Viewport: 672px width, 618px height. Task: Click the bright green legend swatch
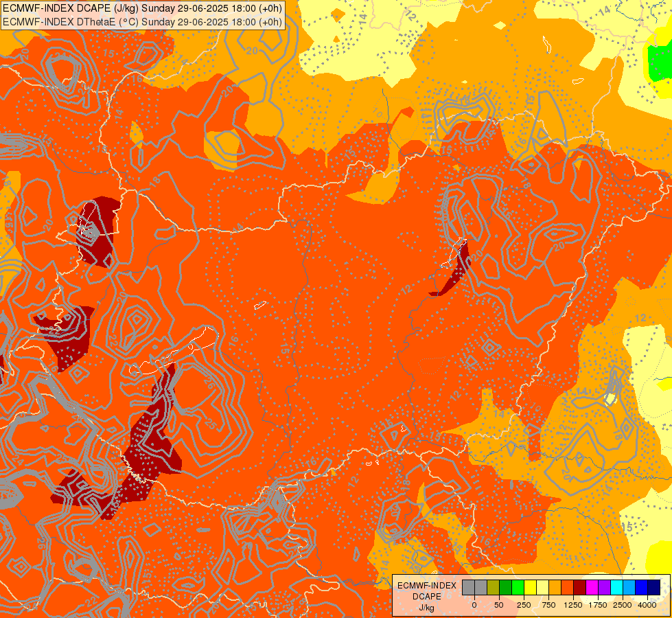[x=518, y=587]
